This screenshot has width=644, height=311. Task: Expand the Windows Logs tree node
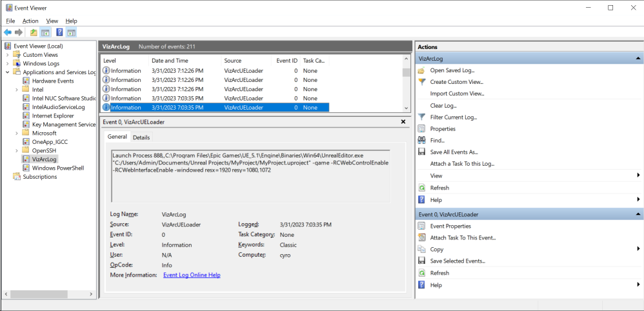coord(8,64)
